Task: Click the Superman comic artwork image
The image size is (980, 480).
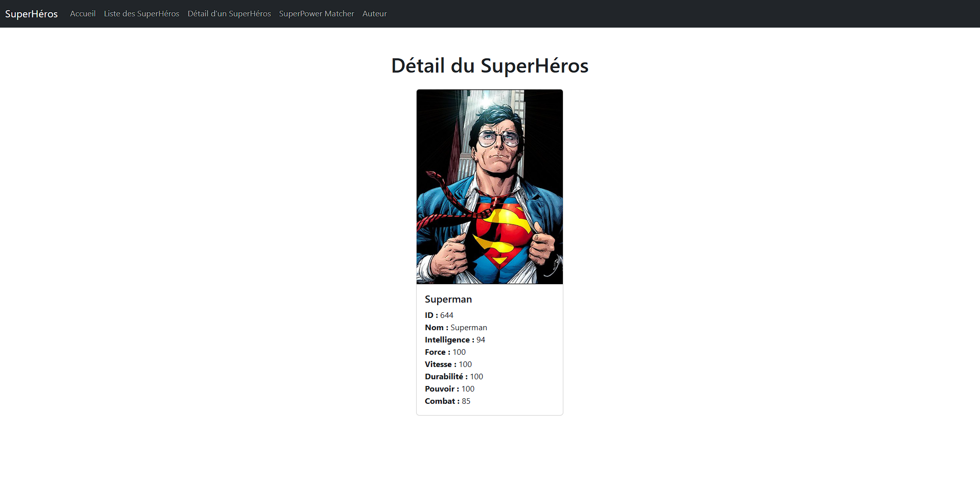Action: [x=489, y=187]
